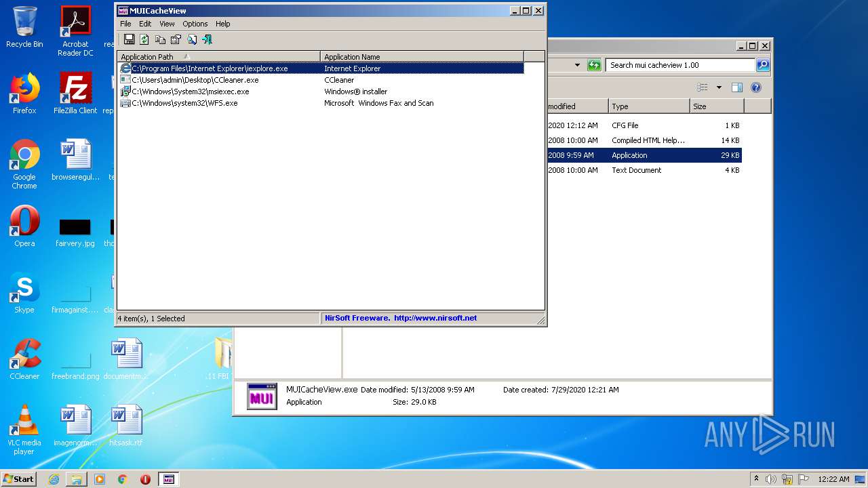868x488 pixels.
Task: Select the Text Document row in Explorer
Action: tap(644, 170)
